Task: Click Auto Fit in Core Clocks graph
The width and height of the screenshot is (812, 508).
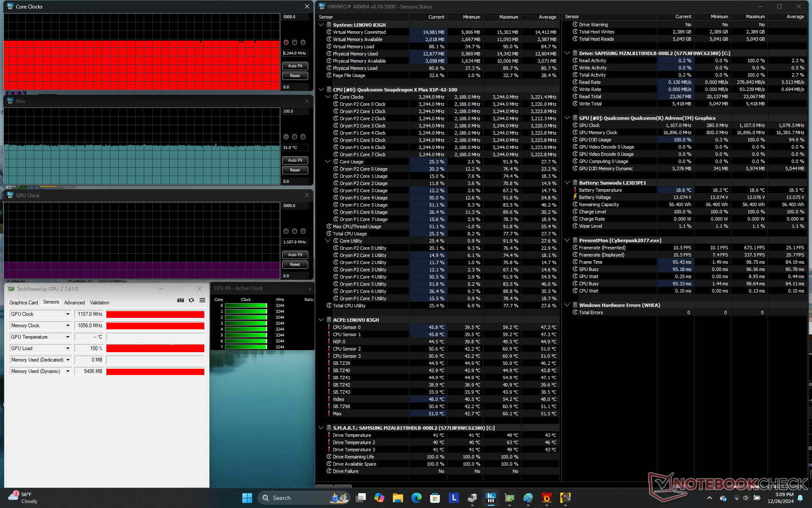Action: tap(295, 66)
